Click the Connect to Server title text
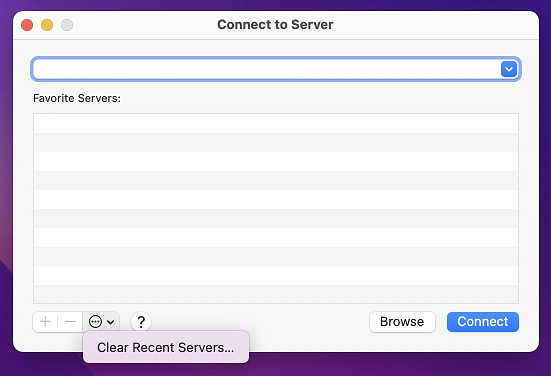Screen dimensions: 551x376 click(x=275, y=25)
